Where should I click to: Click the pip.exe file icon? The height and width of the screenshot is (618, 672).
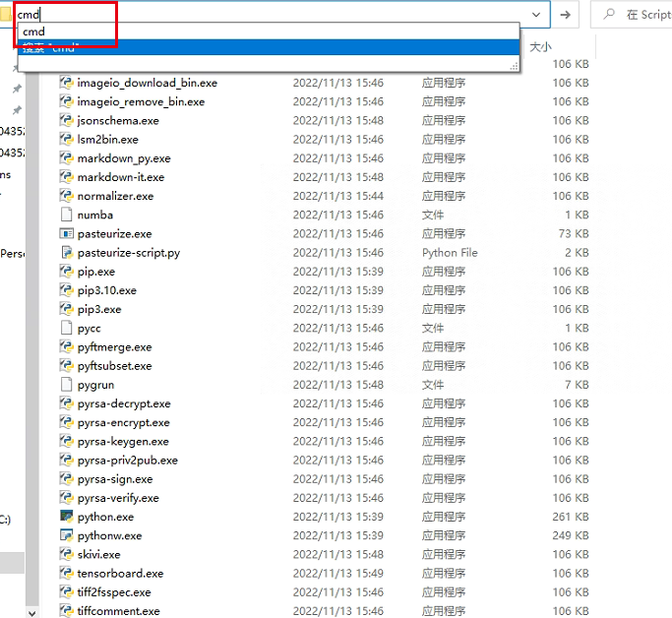(67, 272)
